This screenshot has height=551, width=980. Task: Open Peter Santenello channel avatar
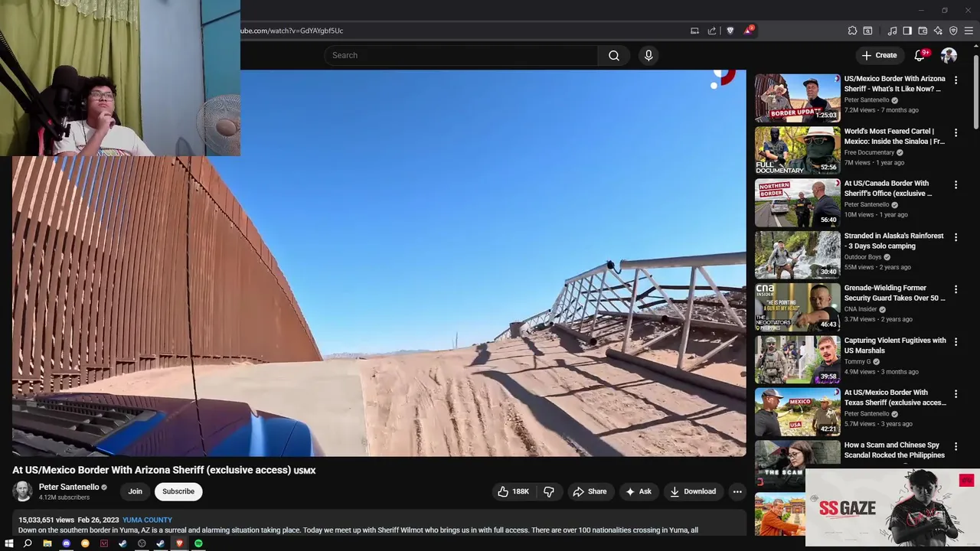coord(23,491)
